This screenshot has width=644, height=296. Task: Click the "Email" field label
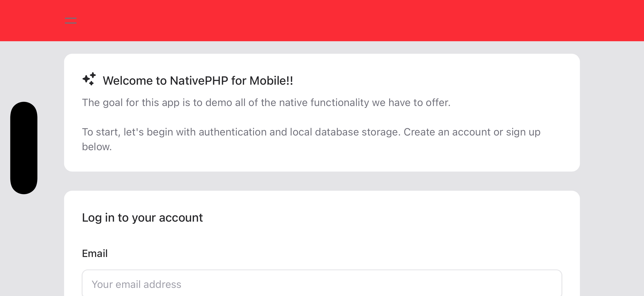[95, 254]
